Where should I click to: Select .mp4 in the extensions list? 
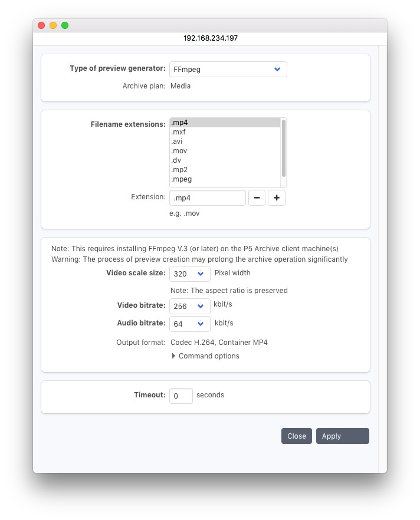pyautogui.click(x=224, y=123)
